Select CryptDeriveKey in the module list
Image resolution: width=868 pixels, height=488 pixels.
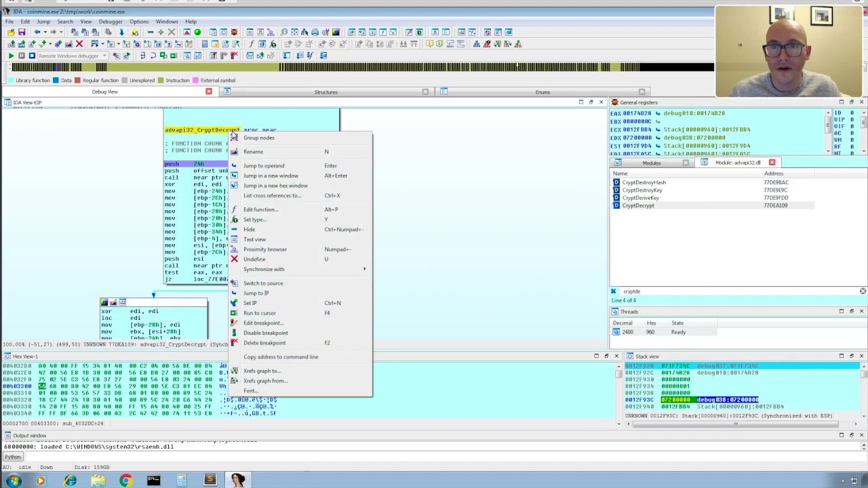[x=712, y=198]
